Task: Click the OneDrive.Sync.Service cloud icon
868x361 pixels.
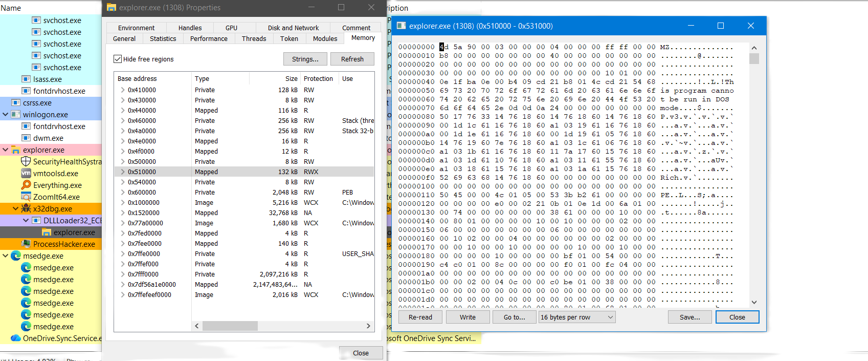Action: tap(15, 338)
